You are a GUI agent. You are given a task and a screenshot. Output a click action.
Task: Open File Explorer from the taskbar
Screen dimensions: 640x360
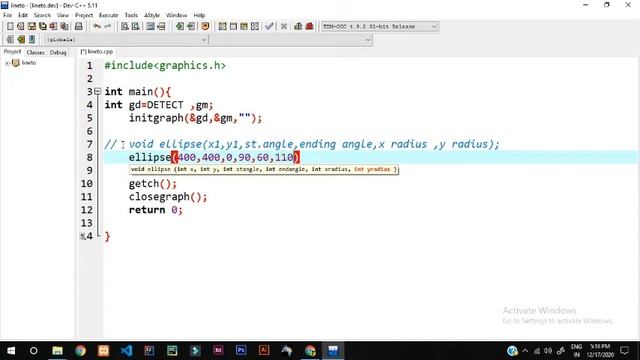click(x=57, y=351)
